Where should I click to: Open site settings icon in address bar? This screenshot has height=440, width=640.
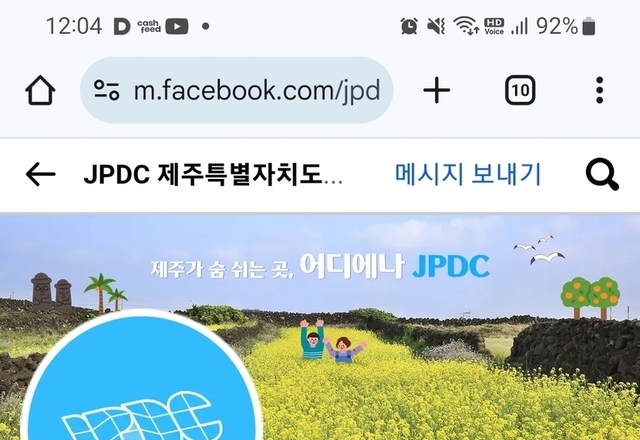click(x=107, y=90)
